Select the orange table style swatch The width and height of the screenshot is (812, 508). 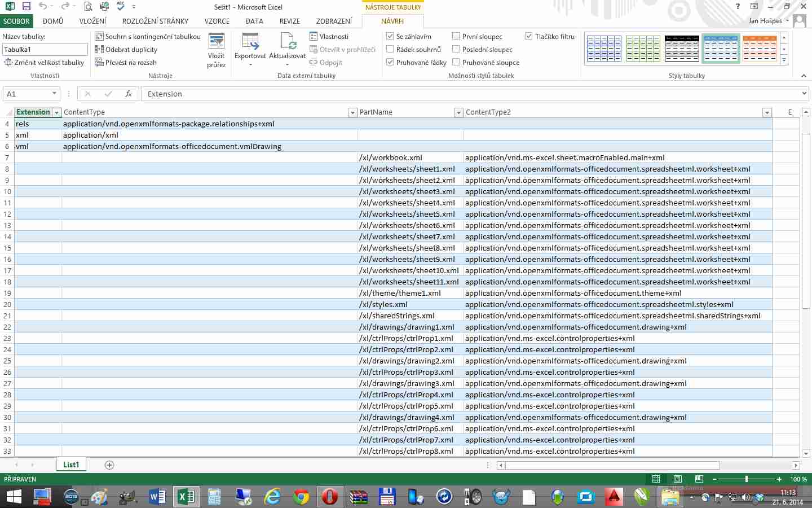click(760, 49)
